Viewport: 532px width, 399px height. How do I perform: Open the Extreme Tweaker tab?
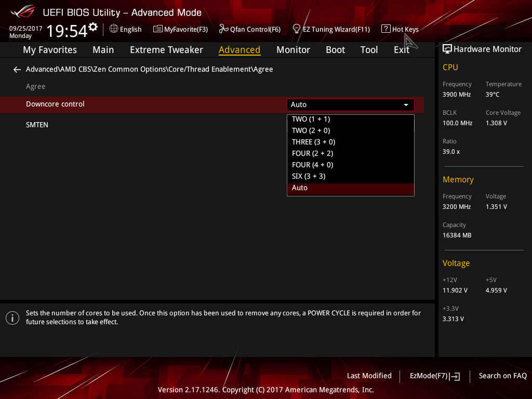(x=166, y=50)
